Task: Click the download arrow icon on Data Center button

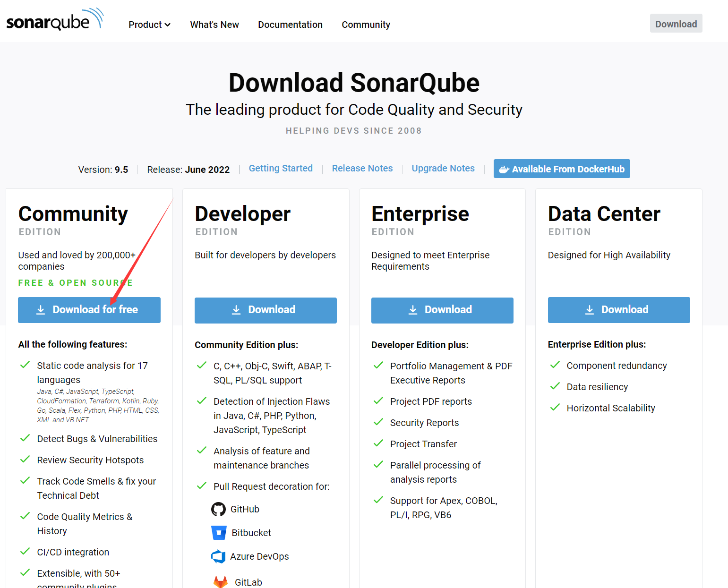Action: click(590, 310)
